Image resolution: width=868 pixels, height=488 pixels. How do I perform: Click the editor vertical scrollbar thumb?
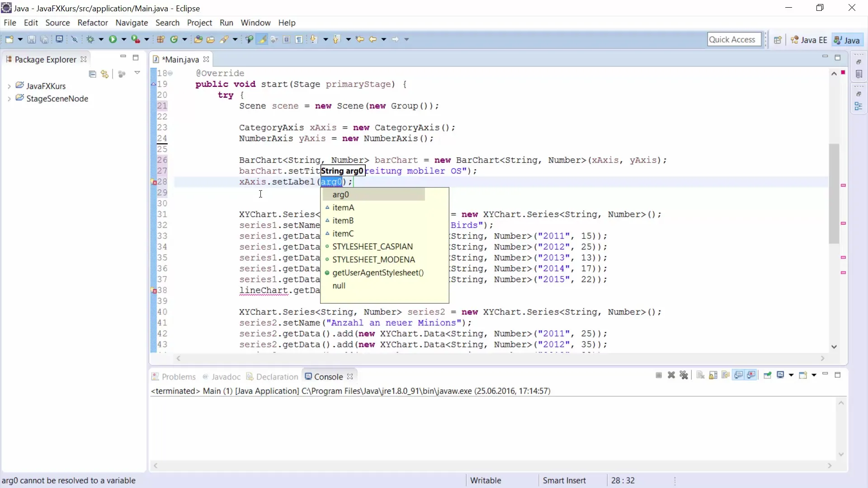tap(834, 194)
